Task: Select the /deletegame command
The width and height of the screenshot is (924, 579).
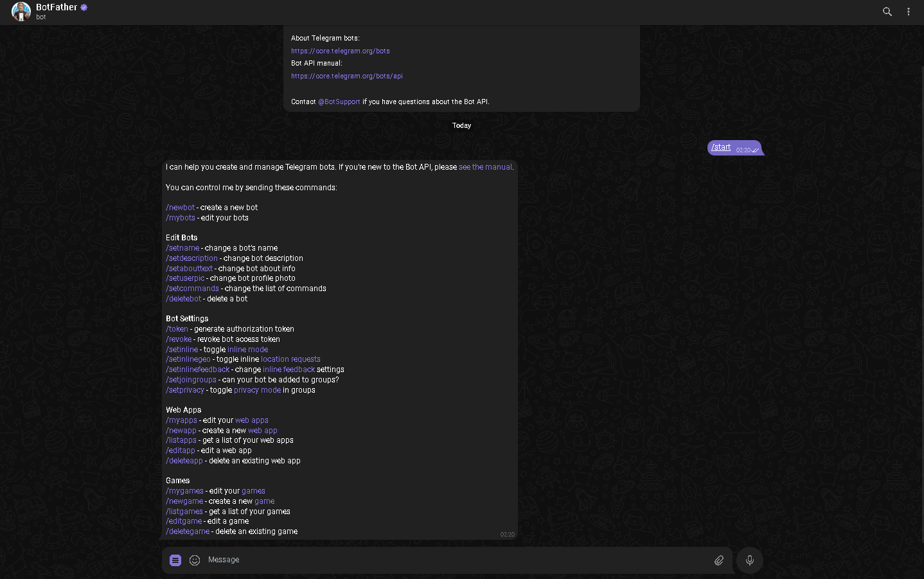Action: 188,531
